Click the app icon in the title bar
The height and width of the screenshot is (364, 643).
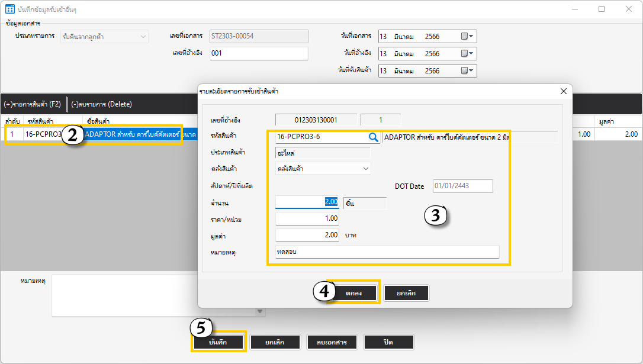coord(10,9)
